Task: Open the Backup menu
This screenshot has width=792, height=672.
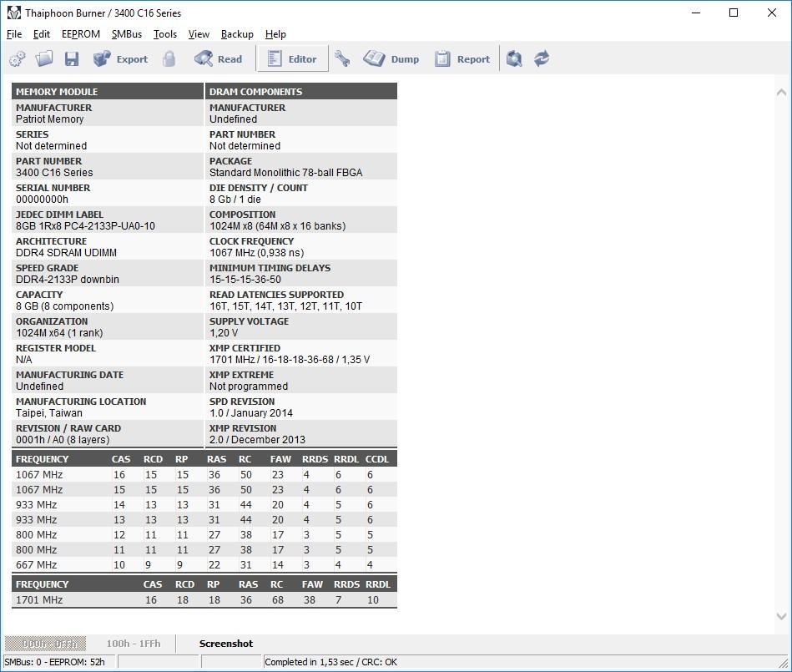Action: tap(237, 34)
